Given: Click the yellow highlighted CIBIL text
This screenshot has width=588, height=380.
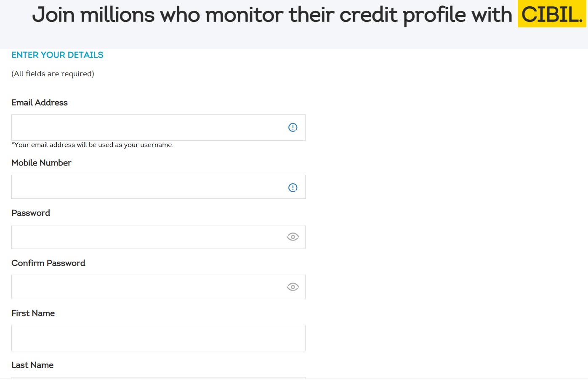Looking at the screenshot, I should 551,15.
